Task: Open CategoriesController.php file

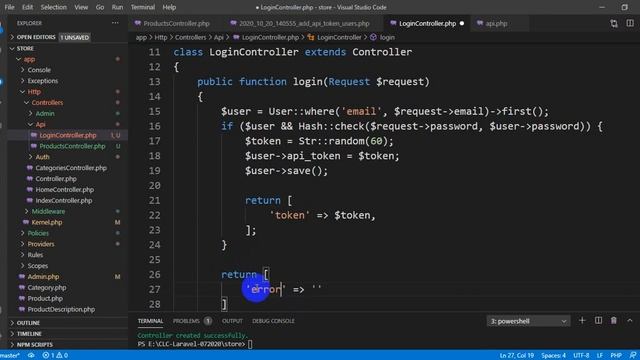Action: tap(71, 168)
